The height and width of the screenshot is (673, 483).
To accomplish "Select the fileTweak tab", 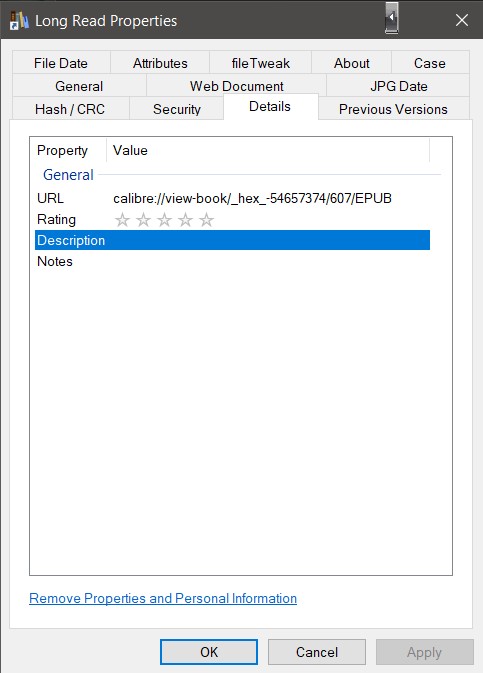I will tap(261, 63).
